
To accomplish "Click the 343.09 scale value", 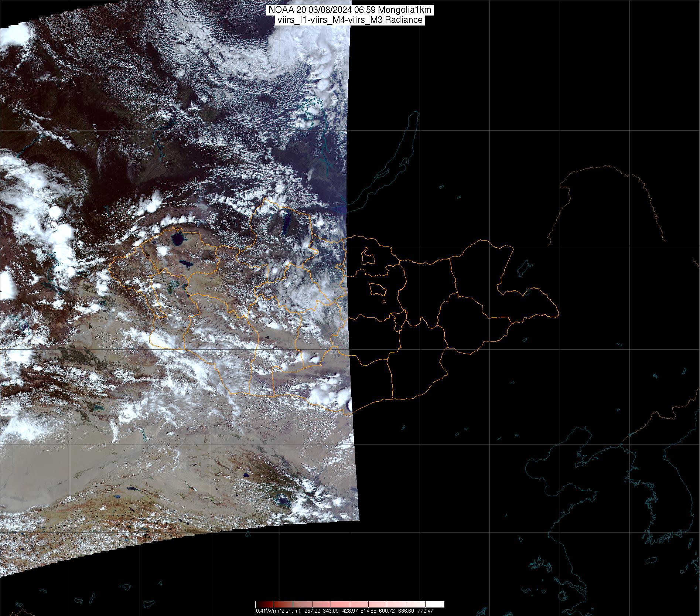I will pos(331,611).
